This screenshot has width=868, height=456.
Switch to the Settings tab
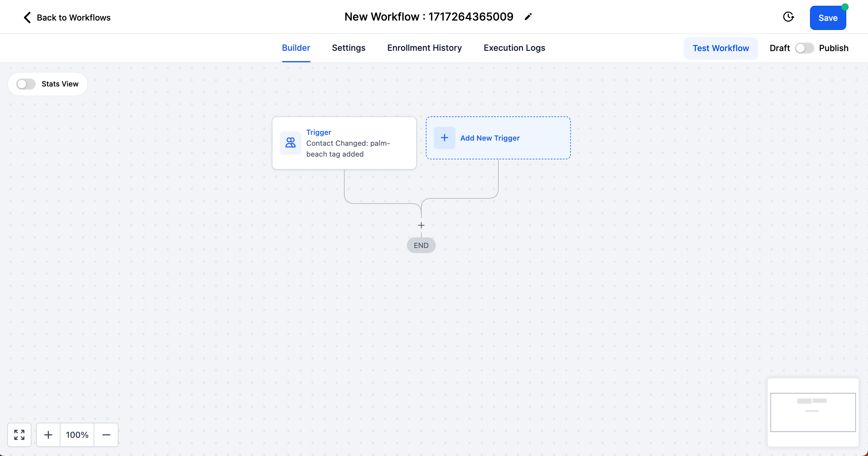pos(349,48)
